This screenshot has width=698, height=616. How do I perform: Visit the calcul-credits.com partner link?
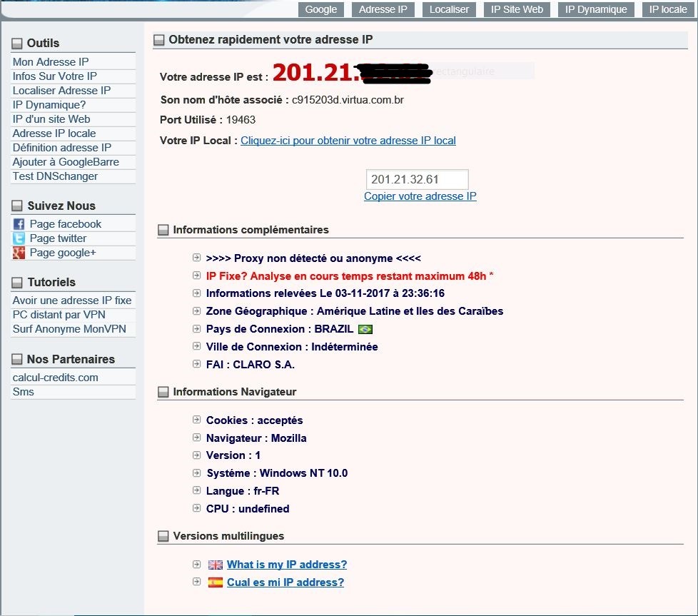55,377
